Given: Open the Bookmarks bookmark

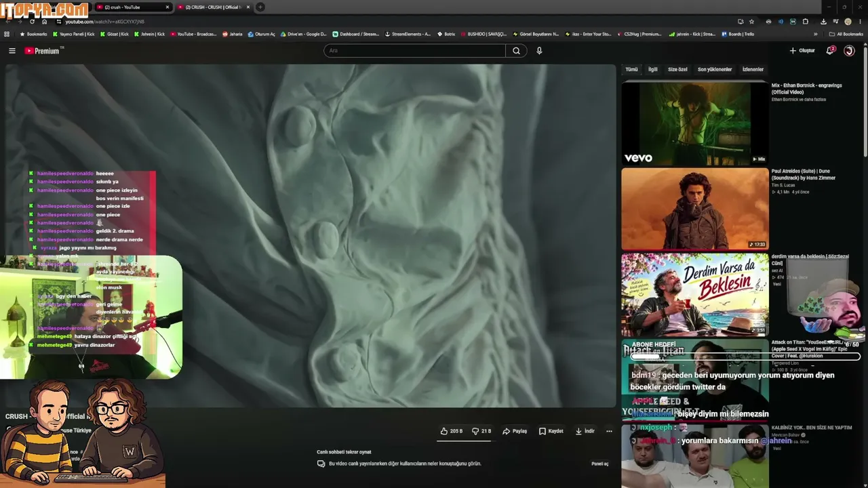Looking at the screenshot, I should [33, 34].
